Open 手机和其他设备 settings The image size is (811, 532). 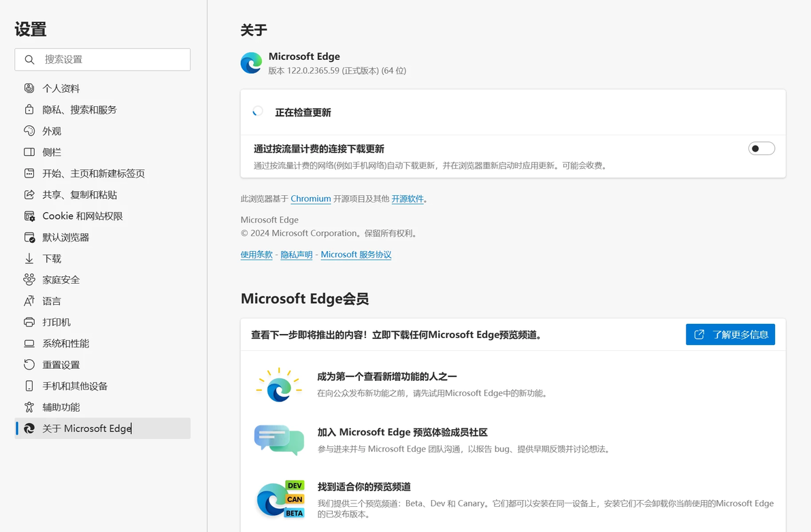click(x=103, y=386)
